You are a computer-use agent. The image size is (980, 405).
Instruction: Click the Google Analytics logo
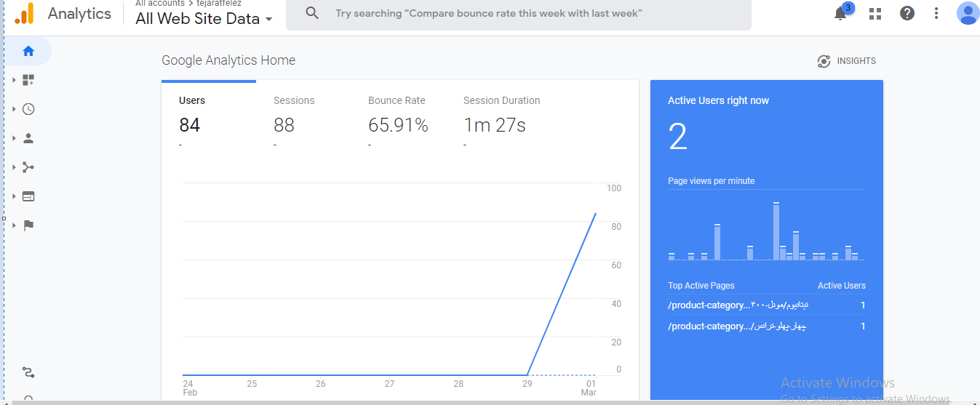pos(24,13)
